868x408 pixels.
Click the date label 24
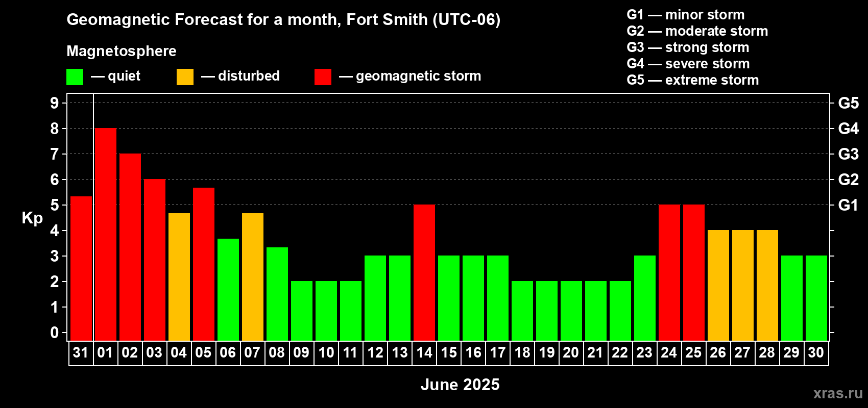669,352
